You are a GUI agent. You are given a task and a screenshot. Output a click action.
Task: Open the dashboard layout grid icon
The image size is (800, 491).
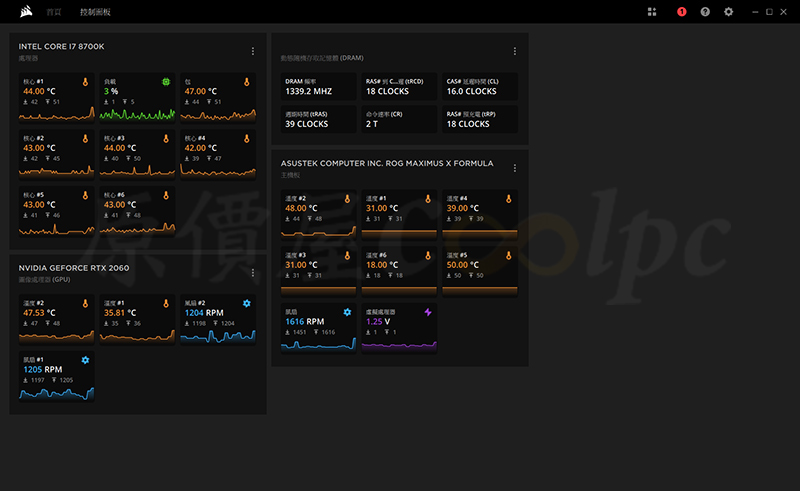click(x=652, y=12)
